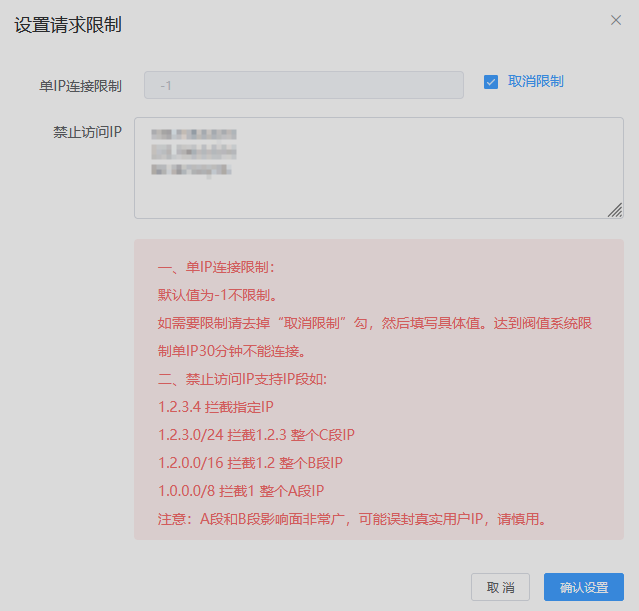Click the 注意 warning about A段和B段

pyautogui.click(x=353, y=519)
